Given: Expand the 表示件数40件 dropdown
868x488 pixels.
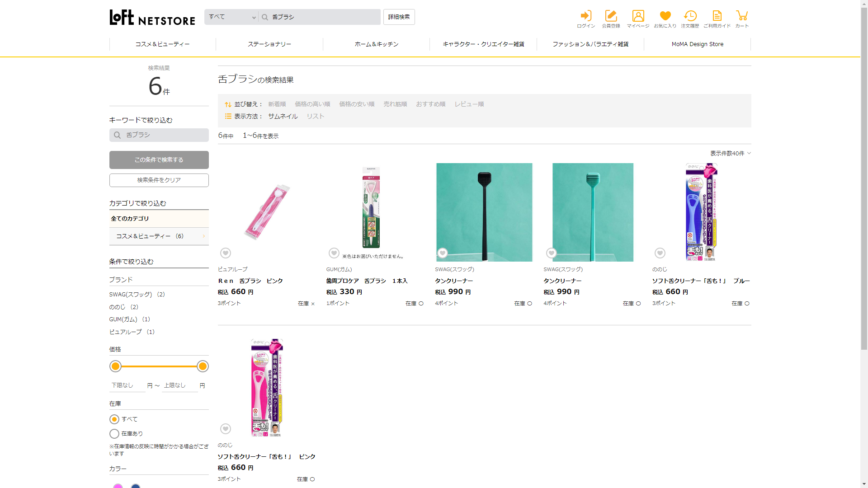Looking at the screenshot, I should point(730,154).
